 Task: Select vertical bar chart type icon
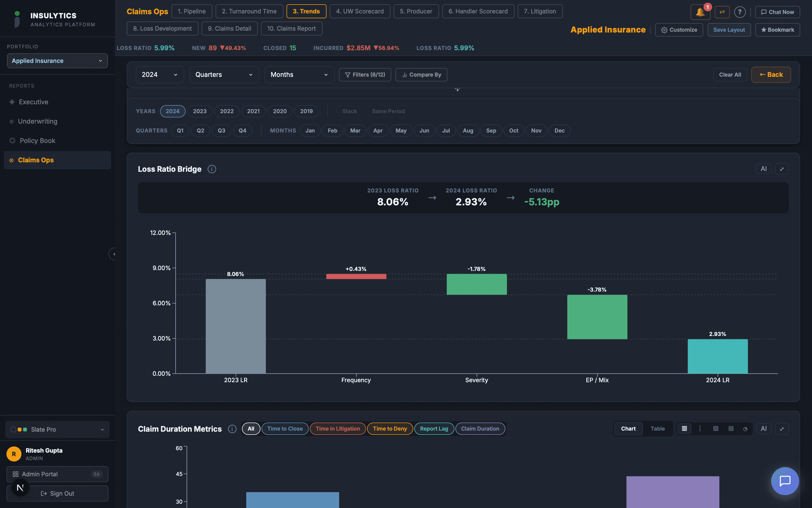[684, 429]
